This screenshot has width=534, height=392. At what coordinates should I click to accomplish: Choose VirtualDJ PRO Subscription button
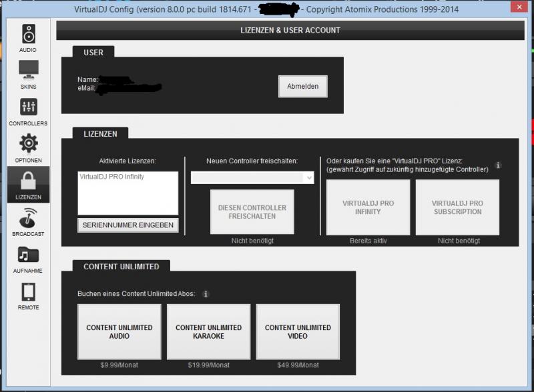coord(457,207)
